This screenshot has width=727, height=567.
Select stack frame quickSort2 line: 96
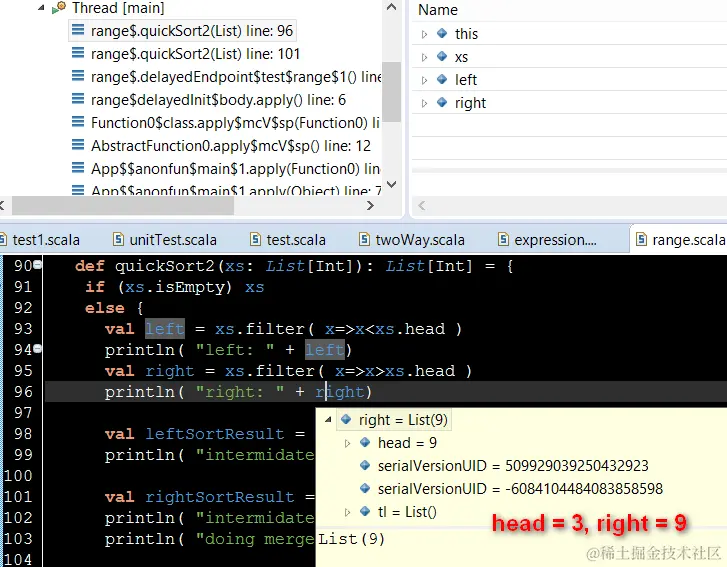(182, 31)
